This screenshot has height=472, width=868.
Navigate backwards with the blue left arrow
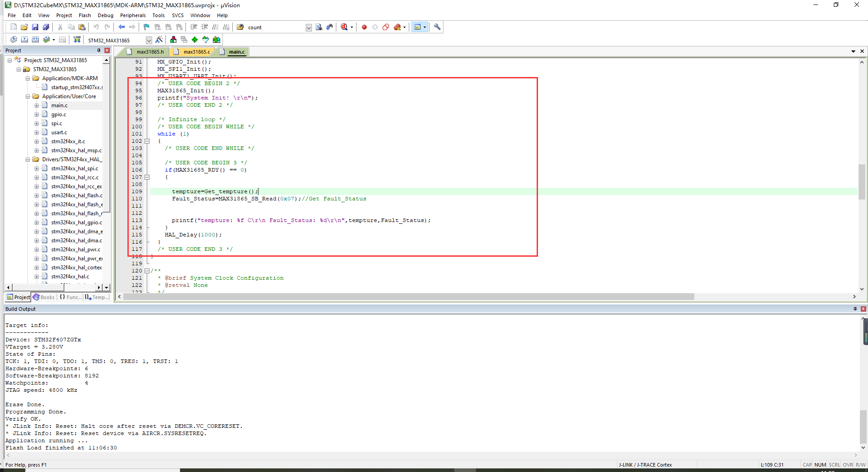[x=122, y=27]
